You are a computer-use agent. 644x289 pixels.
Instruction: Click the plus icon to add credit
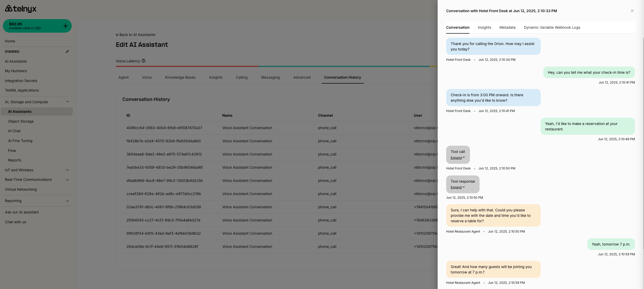pyautogui.click(x=66, y=26)
